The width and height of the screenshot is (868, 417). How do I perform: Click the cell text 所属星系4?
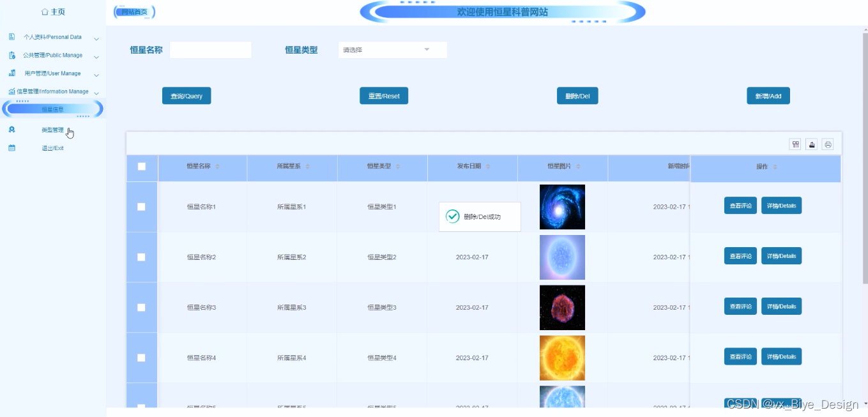(292, 358)
